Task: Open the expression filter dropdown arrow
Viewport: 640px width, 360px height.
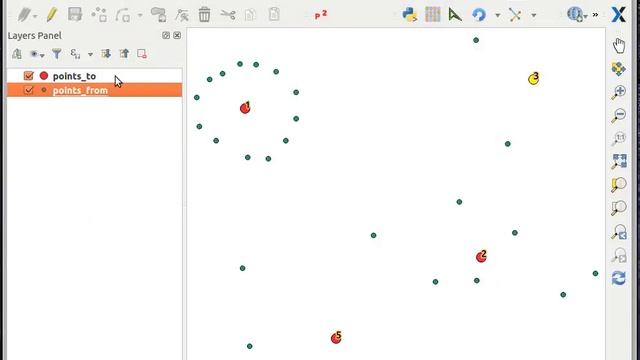Action: pos(90,54)
